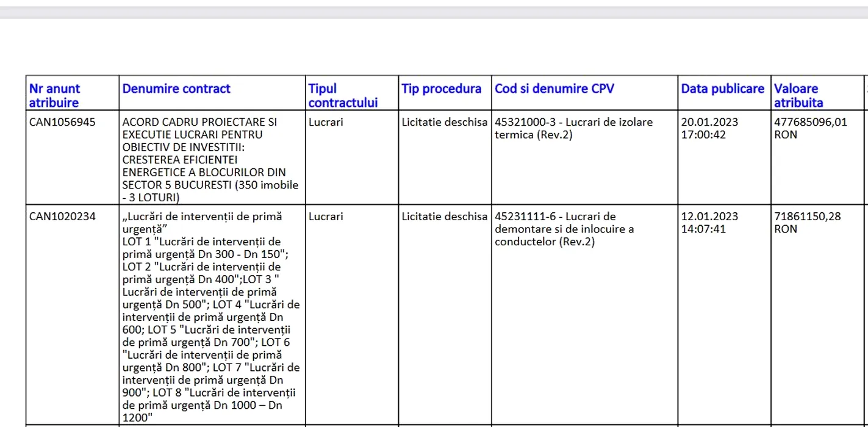
Task: Click the publication date 20.01.2023 17:00:42
Action: (709, 128)
